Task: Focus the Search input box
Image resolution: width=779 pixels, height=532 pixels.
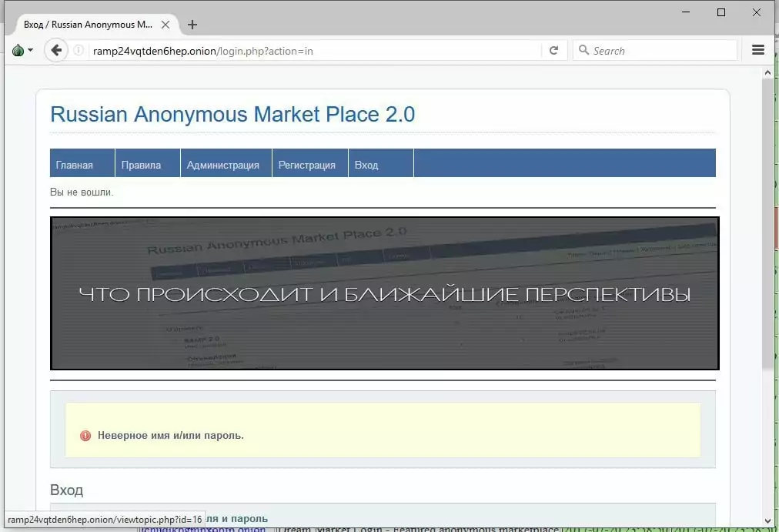Action: 655,51
